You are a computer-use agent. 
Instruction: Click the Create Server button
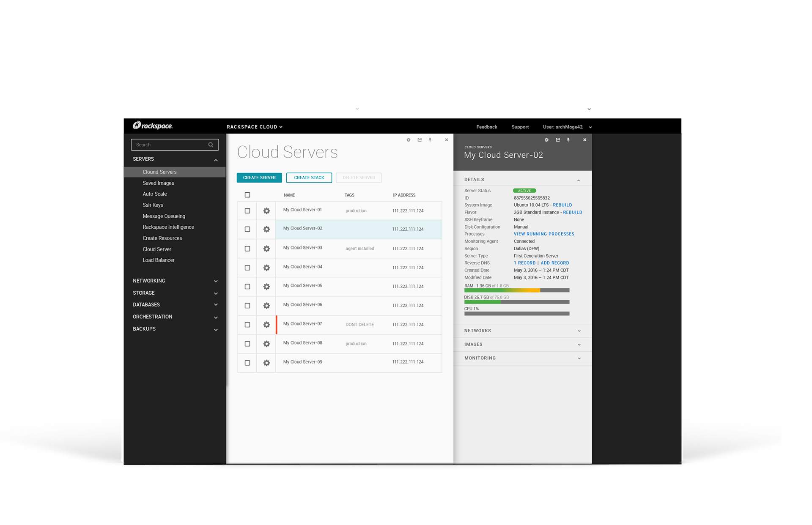[259, 178]
